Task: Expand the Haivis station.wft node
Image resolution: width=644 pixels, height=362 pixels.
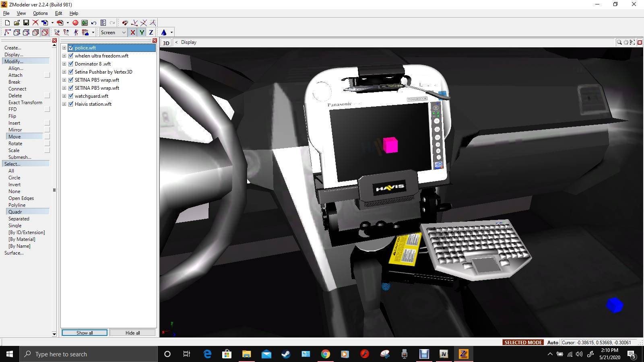Action: point(64,104)
